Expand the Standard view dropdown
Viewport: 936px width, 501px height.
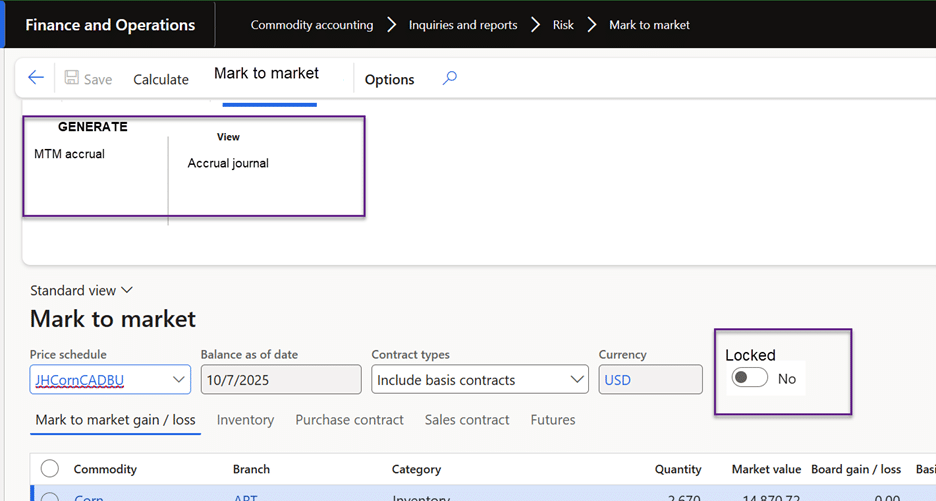(82, 290)
